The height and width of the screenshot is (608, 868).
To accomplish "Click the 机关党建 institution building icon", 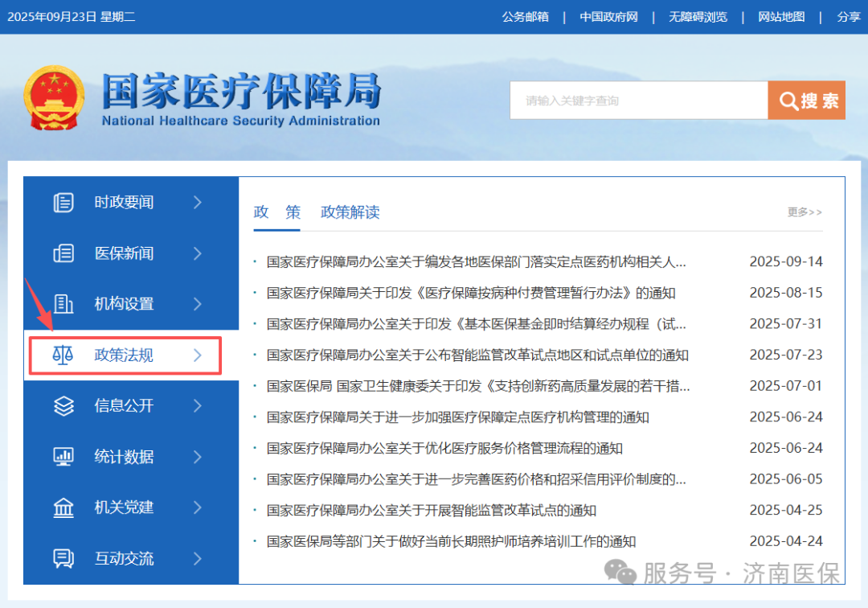I will coord(63,507).
